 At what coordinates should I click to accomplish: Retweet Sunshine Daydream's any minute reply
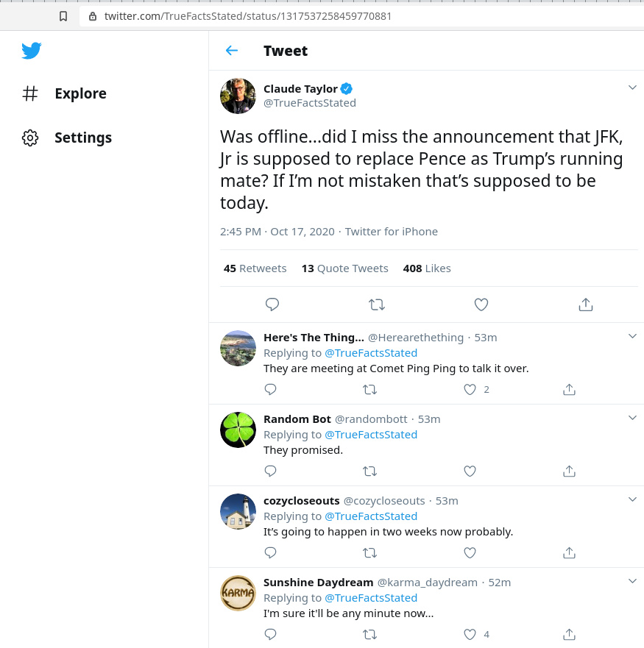(x=369, y=634)
